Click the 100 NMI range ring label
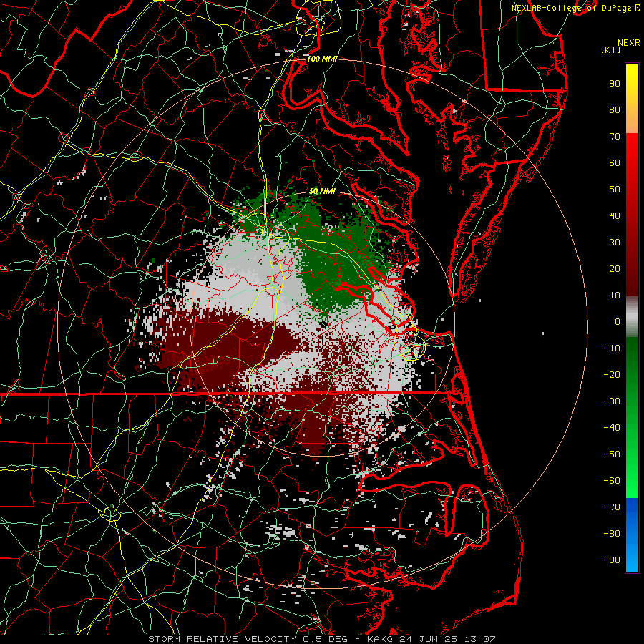 click(322, 59)
